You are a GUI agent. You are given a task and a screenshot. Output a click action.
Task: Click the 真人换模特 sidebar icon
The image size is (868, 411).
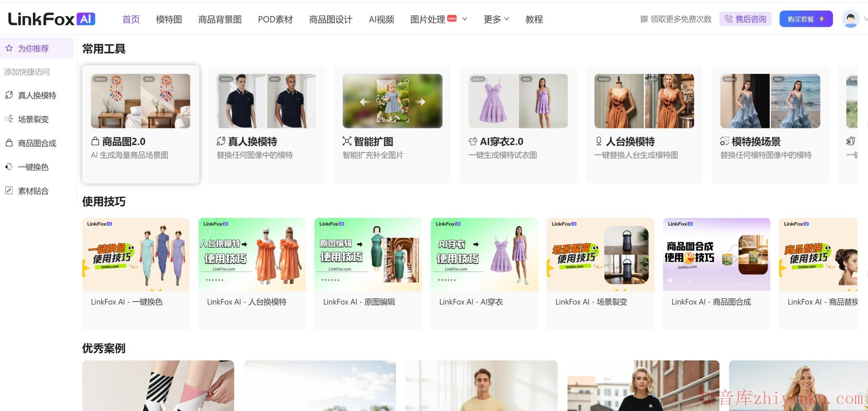point(9,95)
